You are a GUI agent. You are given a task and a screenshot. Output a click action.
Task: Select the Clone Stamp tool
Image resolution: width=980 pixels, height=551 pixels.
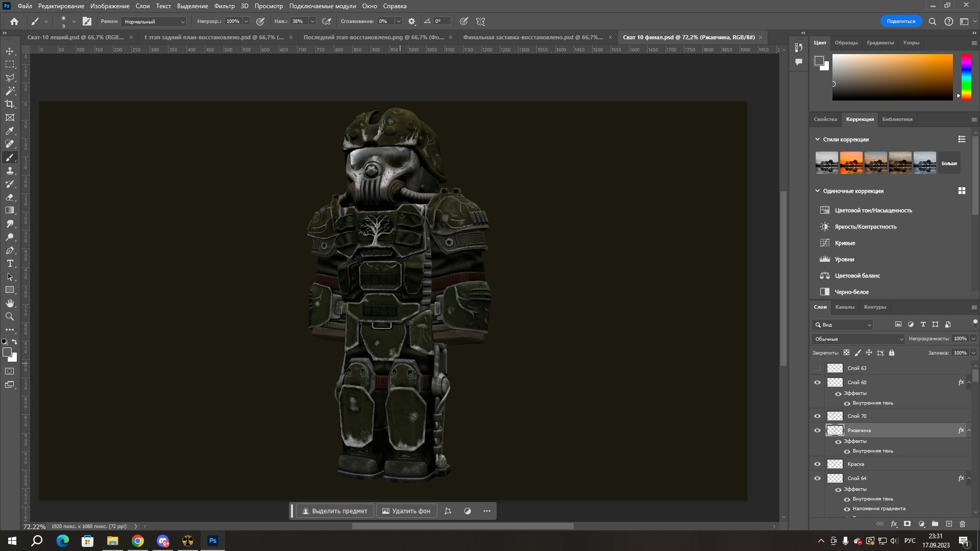click(x=10, y=170)
